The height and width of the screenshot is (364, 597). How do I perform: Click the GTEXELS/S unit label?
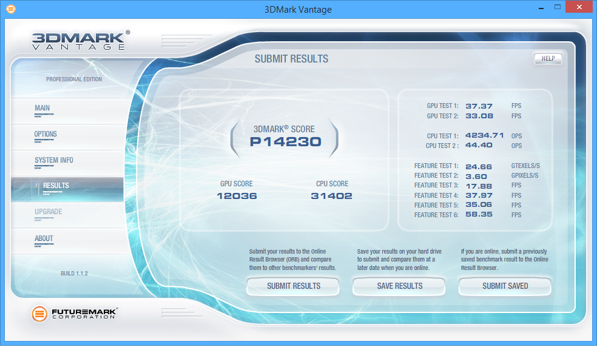pyautogui.click(x=525, y=166)
